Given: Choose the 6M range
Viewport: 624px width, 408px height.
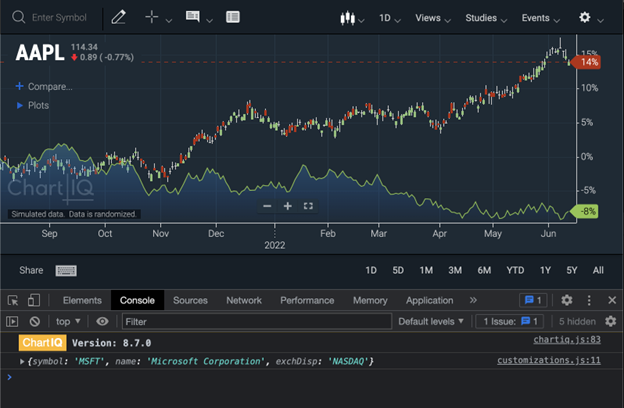Looking at the screenshot, I should click(484, 270).
